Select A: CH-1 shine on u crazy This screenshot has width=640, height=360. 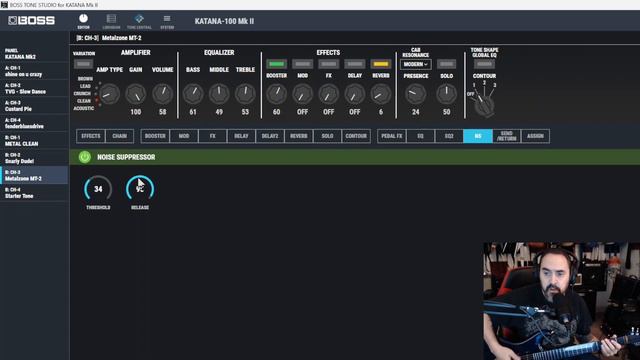click(x=34, y=71)
